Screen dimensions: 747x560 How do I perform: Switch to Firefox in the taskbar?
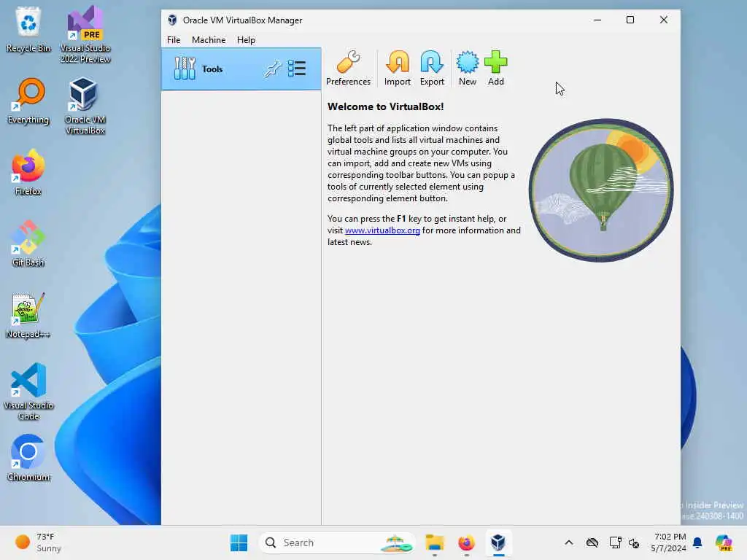(x=466, y=542)
